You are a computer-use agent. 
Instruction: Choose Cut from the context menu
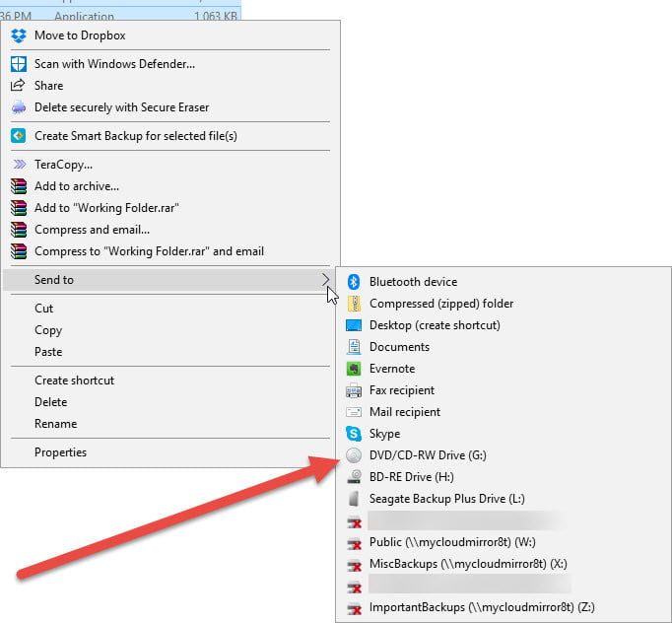click(x=44, y=309)
